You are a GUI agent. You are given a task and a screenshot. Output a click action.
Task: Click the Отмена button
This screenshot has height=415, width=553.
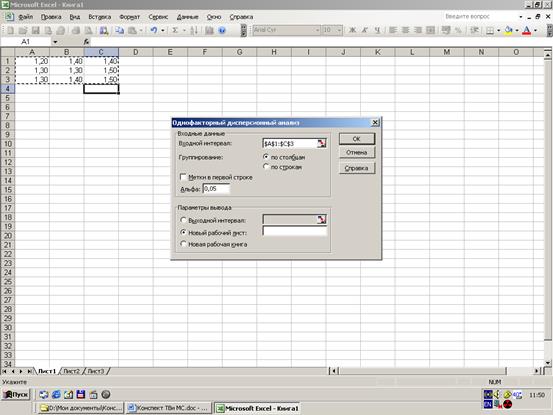[357, 153]
